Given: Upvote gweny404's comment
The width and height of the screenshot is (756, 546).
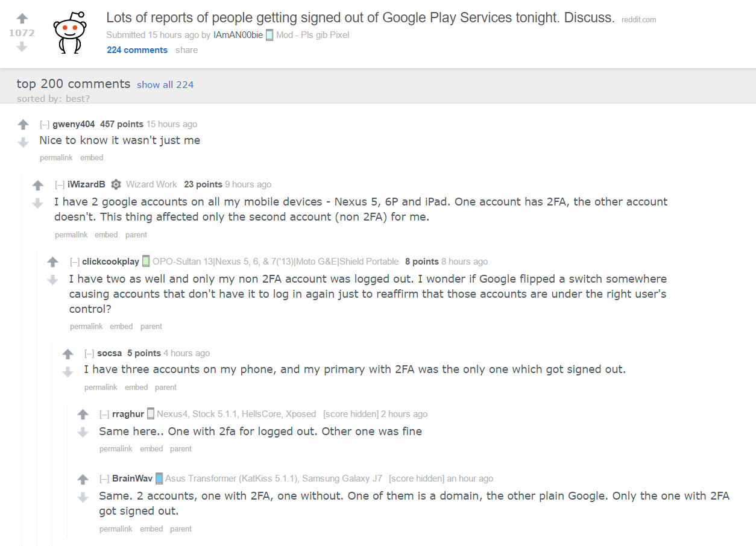Looking at the screenshot, I should 24,124.
